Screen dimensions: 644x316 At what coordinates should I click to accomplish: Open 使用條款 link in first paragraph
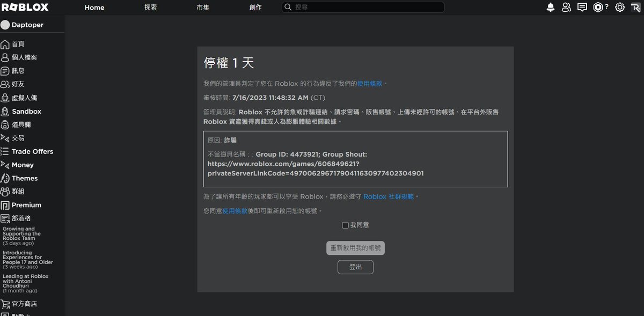point(370,84)
